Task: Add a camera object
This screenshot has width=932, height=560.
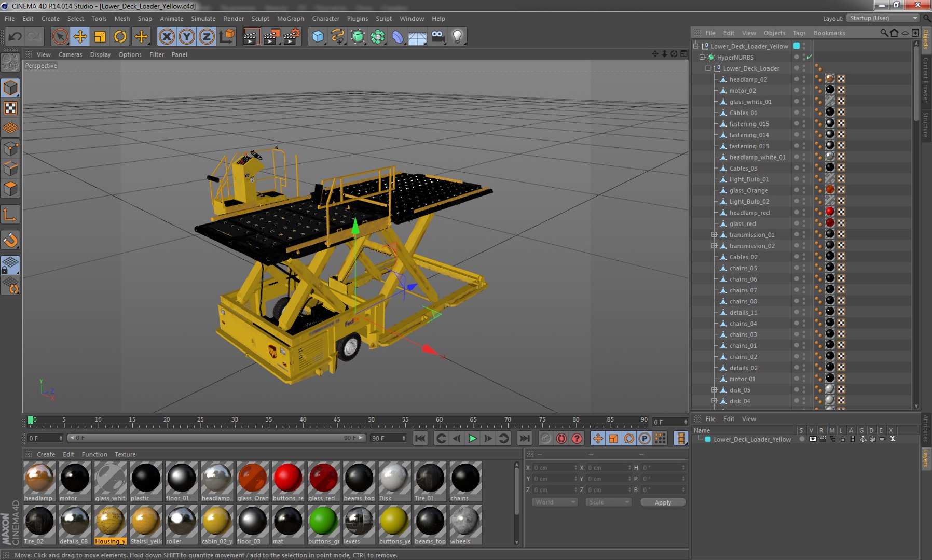Action: (x=437, y=36)
